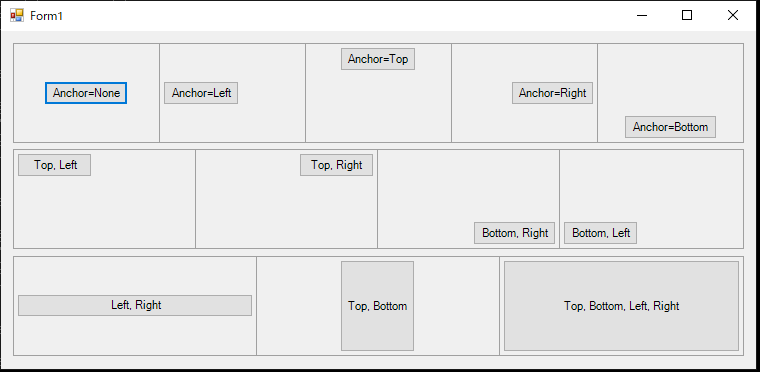
Task: Click the Anchor=Bottom button
Action: coord(670,127)
